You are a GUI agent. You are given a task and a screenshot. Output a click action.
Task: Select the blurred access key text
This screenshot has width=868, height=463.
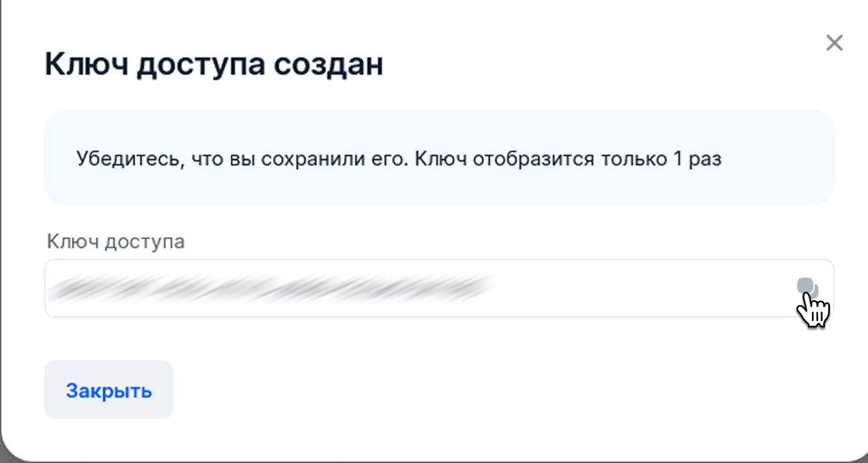(272, 288)
